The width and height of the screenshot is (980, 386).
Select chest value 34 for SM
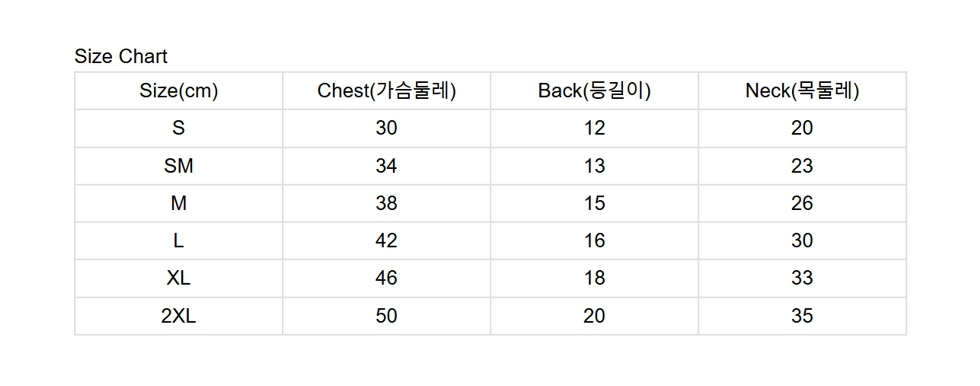click(386, 166)
